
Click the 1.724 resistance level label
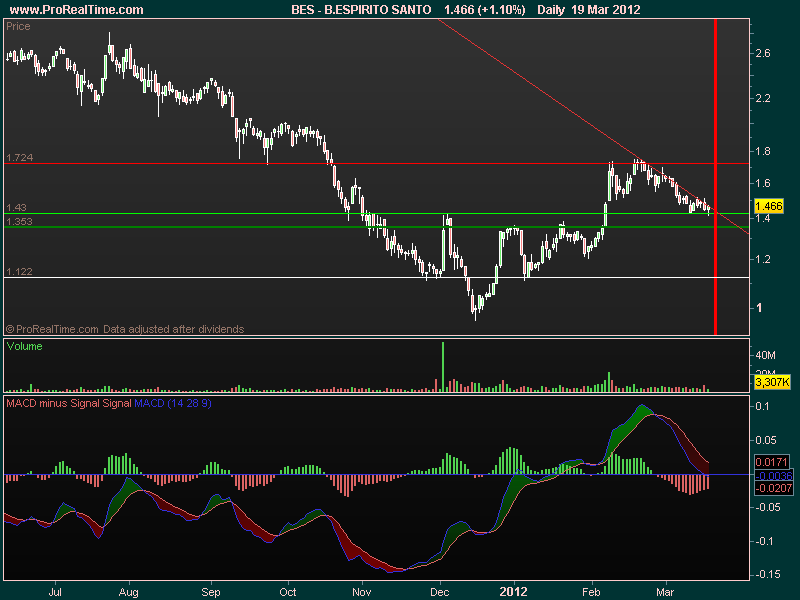pos(19,157)
